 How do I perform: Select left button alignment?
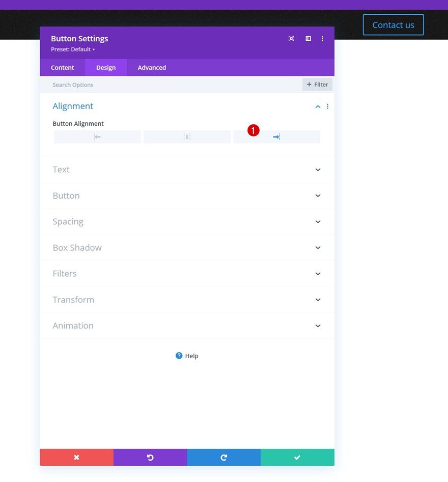click(97, 137)
